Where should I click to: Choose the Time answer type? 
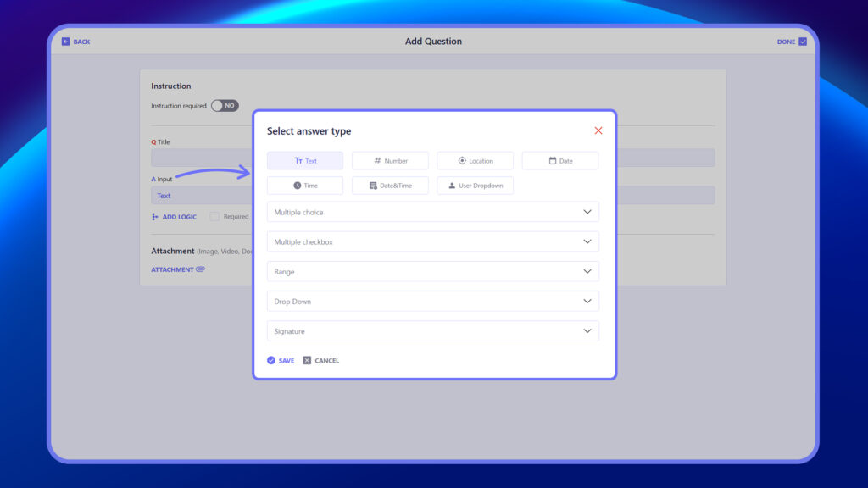(305, 186)
